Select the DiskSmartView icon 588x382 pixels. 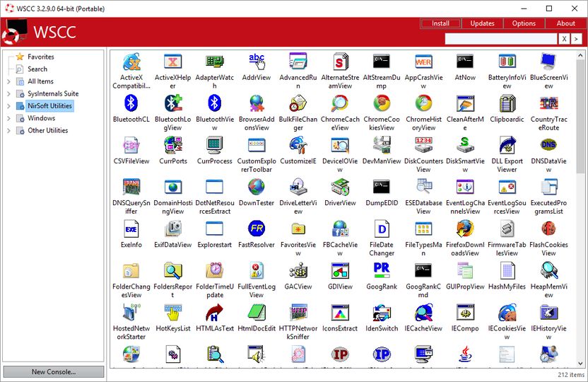pyautogui.click(x=465, y=145)
